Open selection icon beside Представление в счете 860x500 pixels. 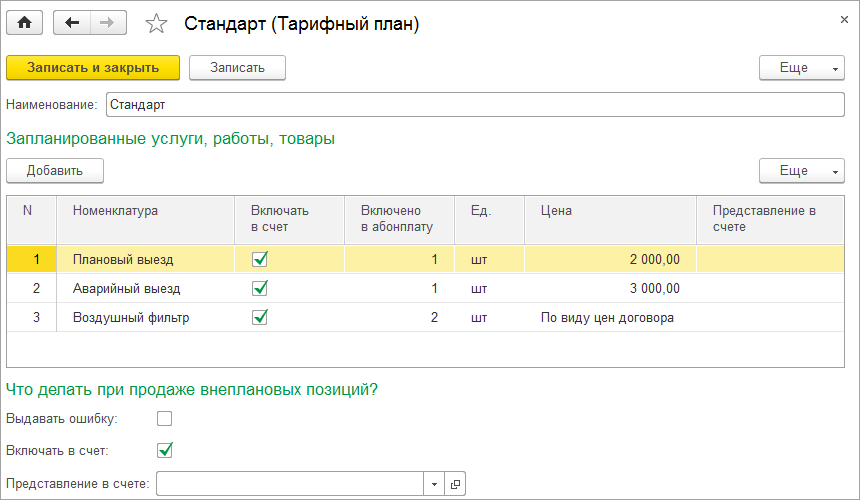click(x=455, y=484)
